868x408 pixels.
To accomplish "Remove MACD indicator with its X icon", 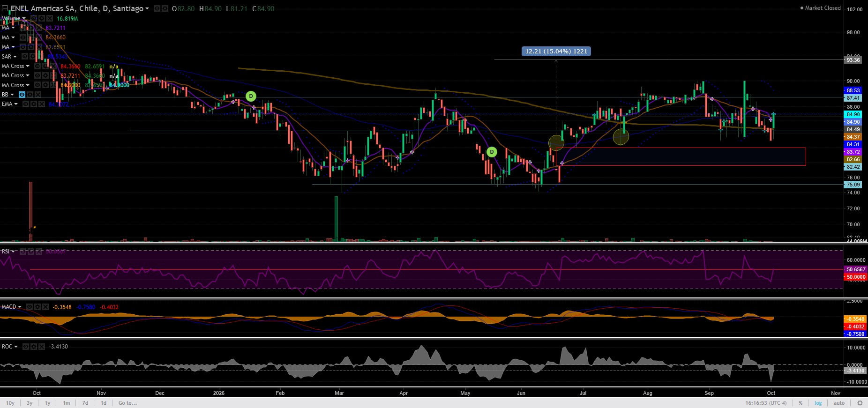I will [45, 307].
